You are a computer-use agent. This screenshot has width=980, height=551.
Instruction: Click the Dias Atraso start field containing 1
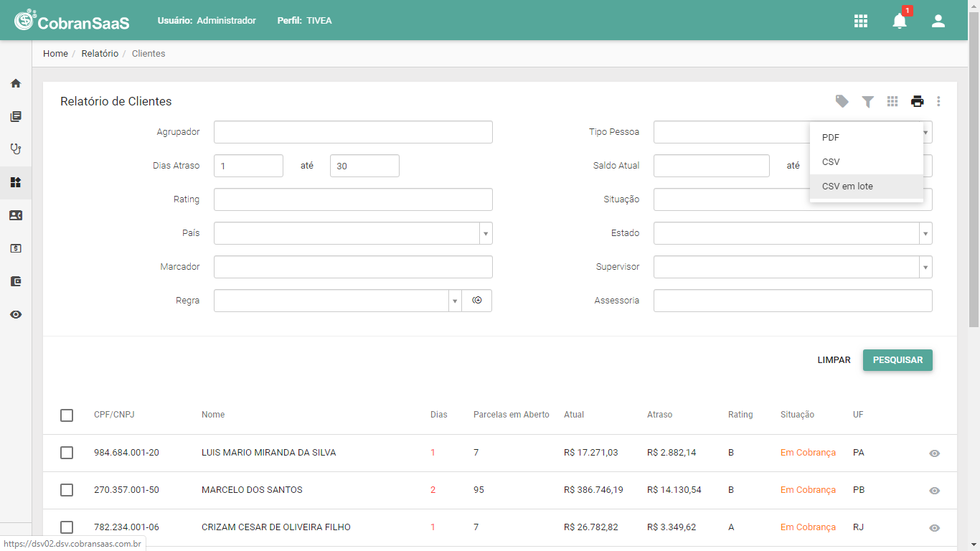click(248, 166)
